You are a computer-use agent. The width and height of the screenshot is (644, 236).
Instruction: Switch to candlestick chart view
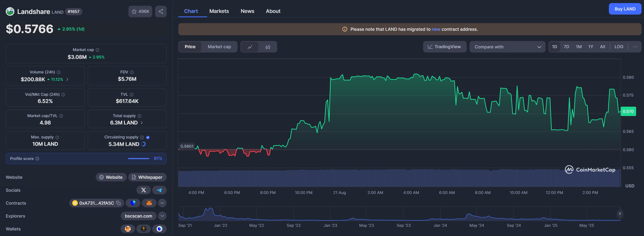pos(268,47)
